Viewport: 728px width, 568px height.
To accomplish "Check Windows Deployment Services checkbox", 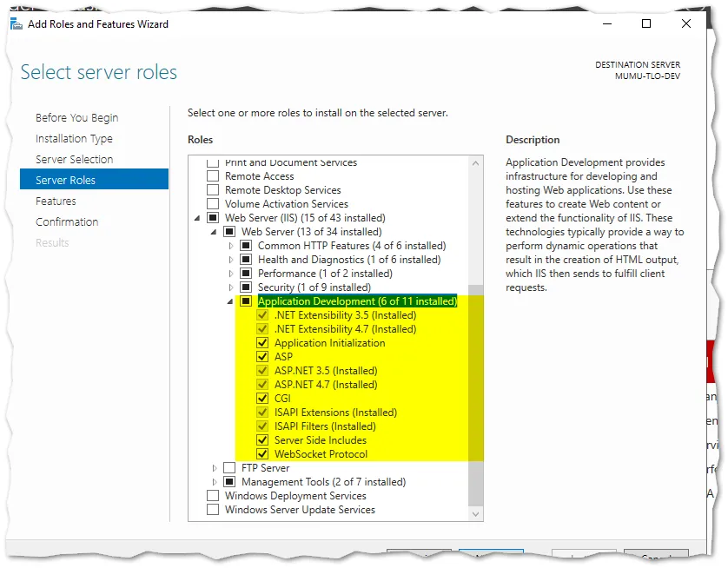I will [213, 496].
